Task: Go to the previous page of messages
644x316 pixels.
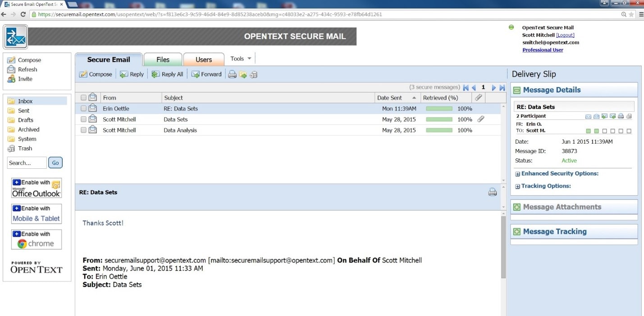Action: click(x=474, y=88)
